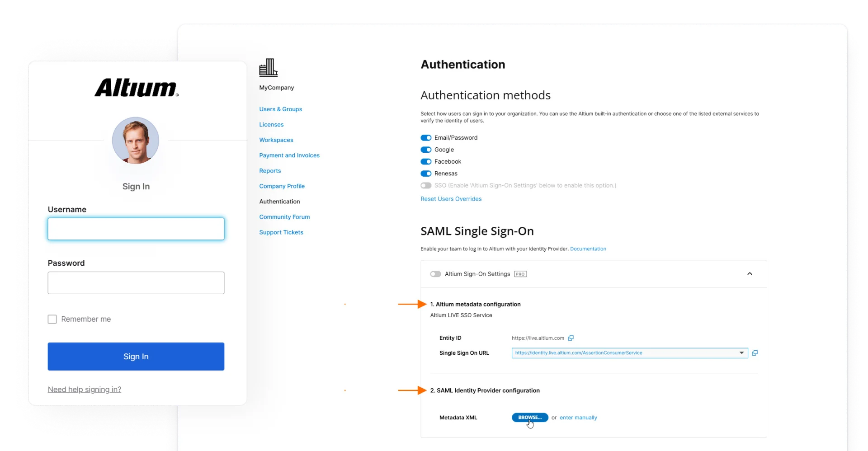Check the Remember me checkbox

coord(52,319)
